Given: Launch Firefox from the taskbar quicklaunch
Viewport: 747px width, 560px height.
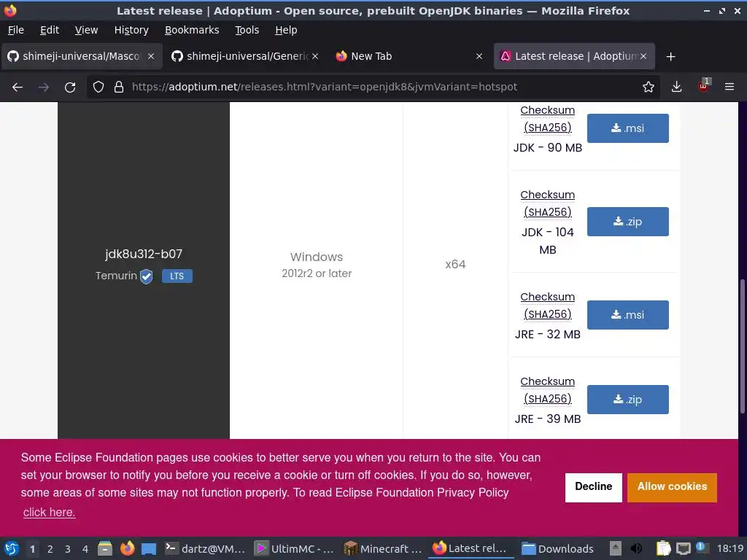Looking at the screenshot, I should point(127,548).
